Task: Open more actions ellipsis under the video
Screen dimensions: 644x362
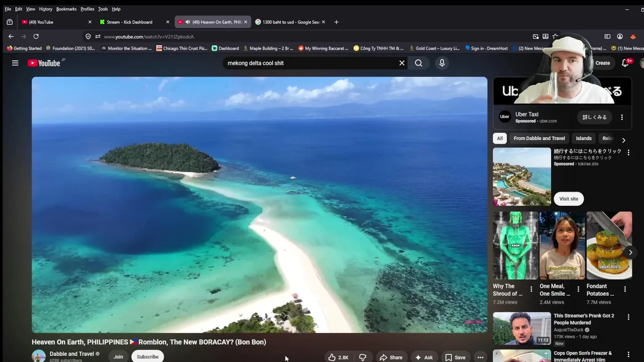Action: pyautogui.click(x=480, y=357)
